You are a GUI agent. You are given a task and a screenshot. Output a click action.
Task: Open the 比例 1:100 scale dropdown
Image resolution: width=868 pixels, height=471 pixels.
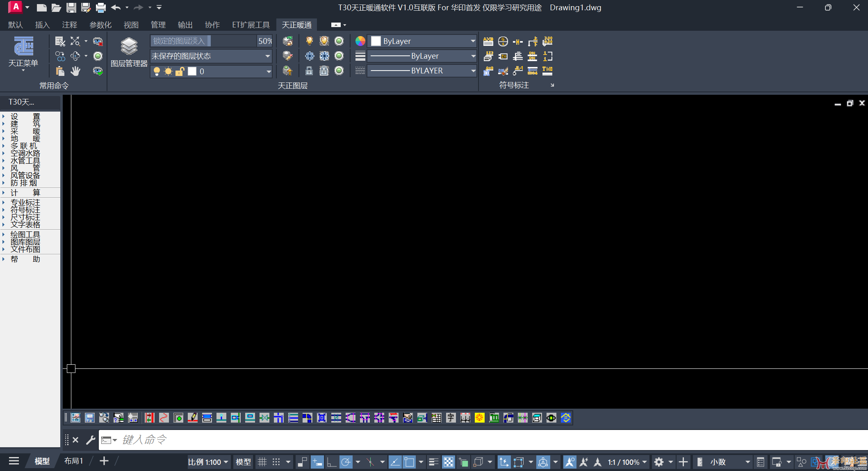point(208,462)
